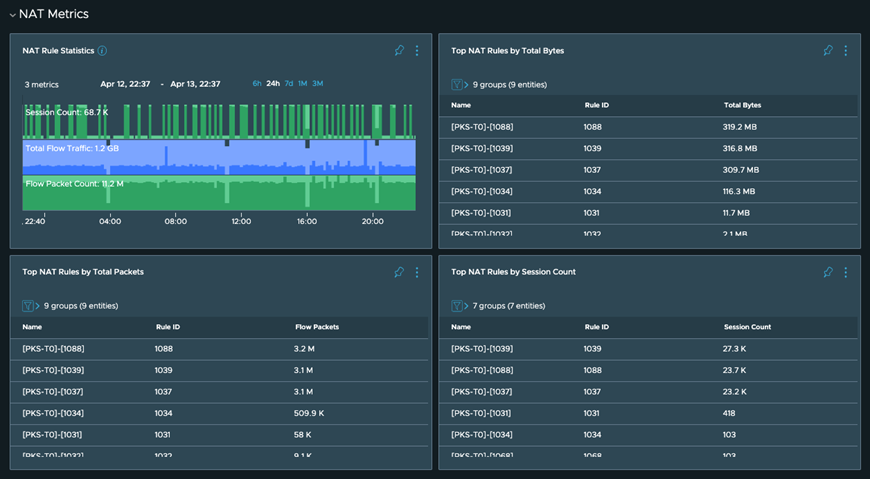Select the 3M time range
Screen dimensions: 870x479
point(318,84)
